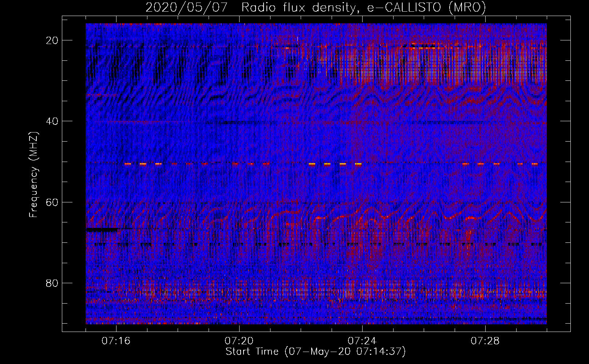Screen dimensions: 589x364
Task: Click the 20 frequency tick label
Action: 52,40
